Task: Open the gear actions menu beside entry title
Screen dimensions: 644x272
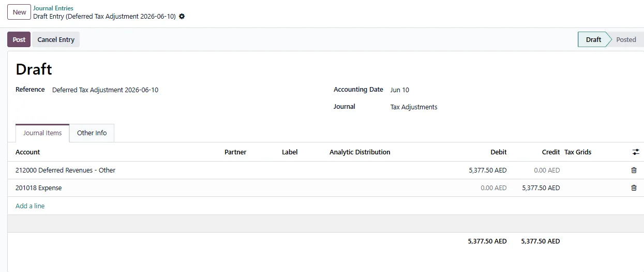Action: 182,17
